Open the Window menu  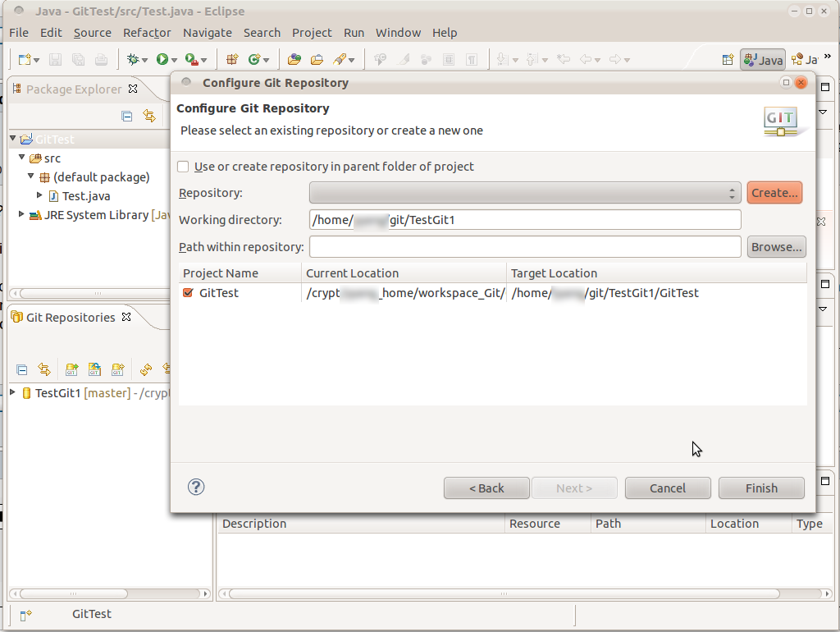point(398,33)
